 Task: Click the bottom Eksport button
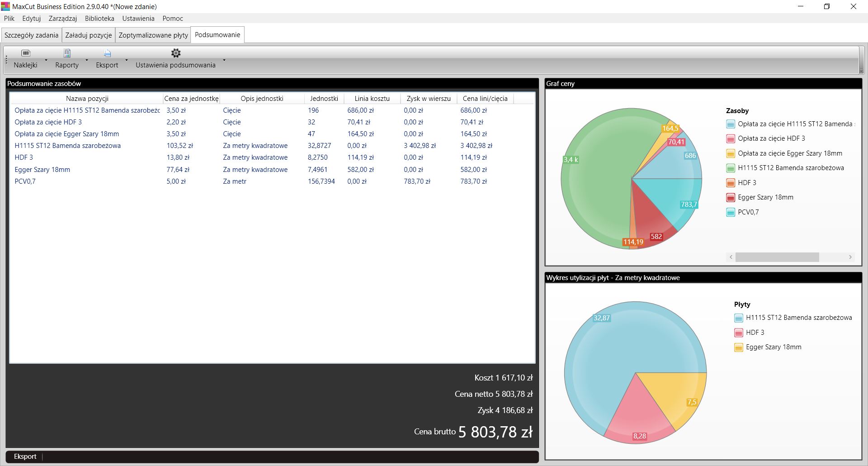pos(25,456)
